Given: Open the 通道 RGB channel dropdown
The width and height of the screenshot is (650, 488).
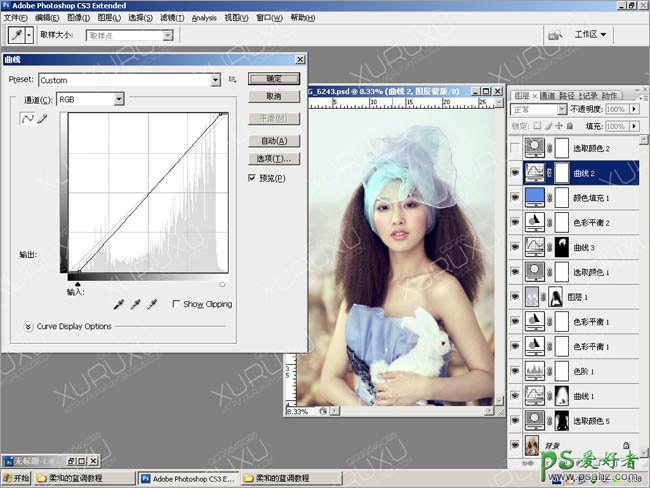Looking at the screenshot, I should (90, 99).
